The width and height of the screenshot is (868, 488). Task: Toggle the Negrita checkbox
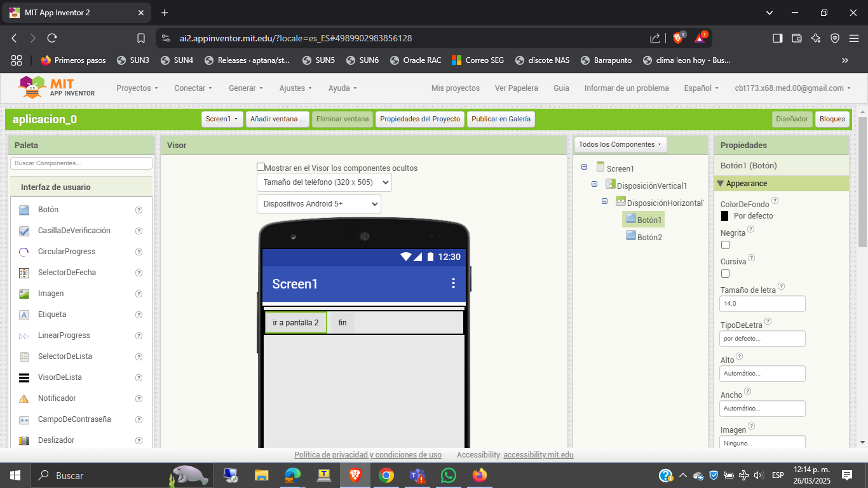pyautogui.click(x=725, y=245)
